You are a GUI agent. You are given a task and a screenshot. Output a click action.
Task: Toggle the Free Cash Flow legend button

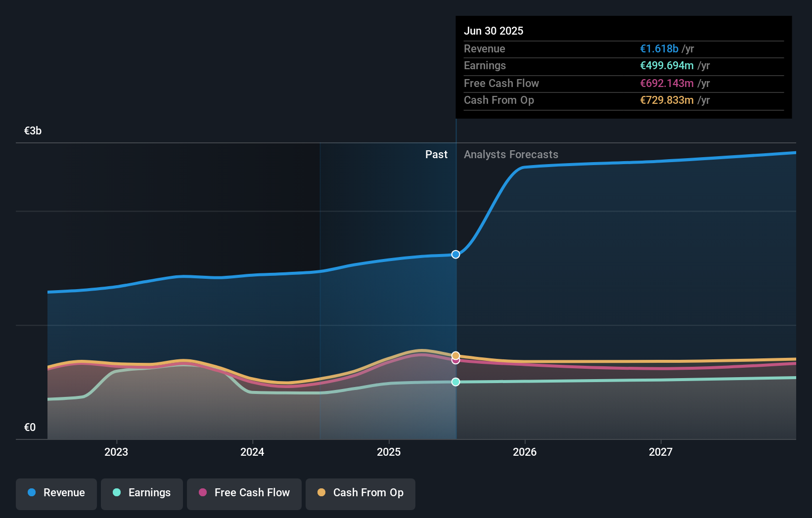(x=244, y=494)
